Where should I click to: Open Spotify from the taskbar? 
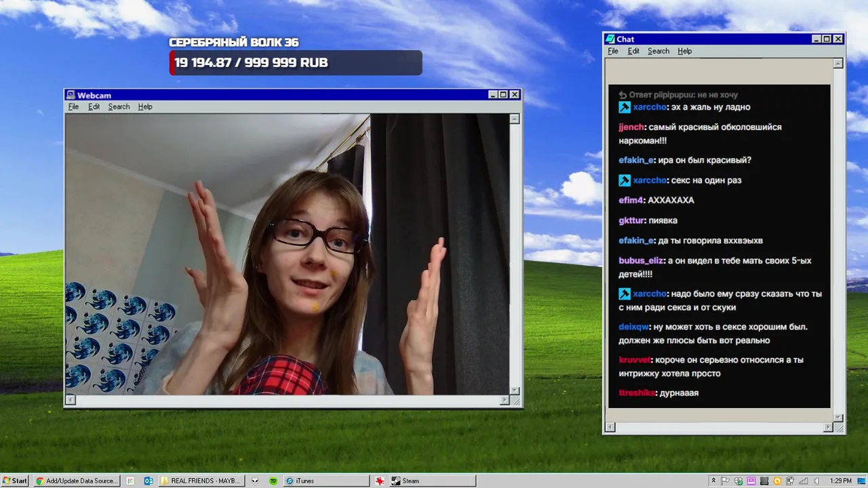(273, 481)
